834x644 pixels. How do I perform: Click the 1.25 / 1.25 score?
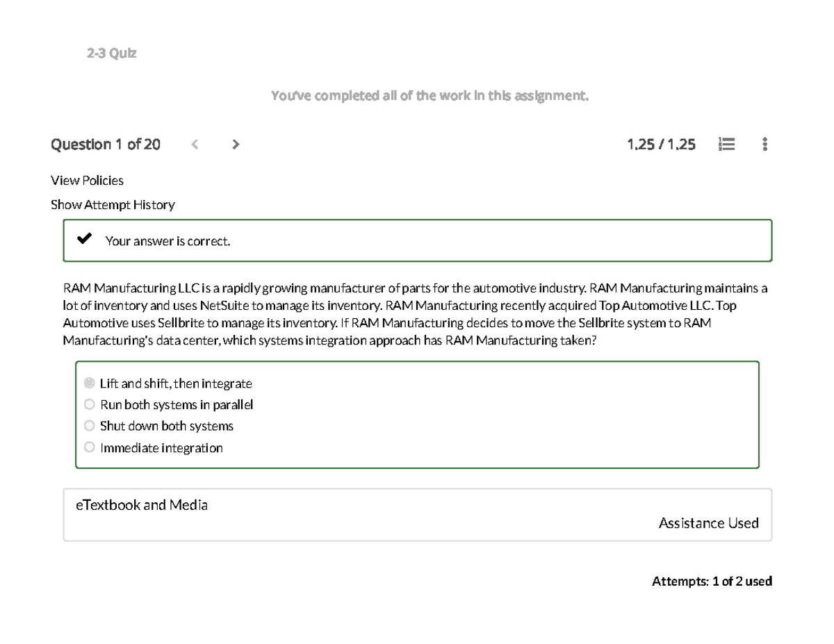tap(660, 145)
